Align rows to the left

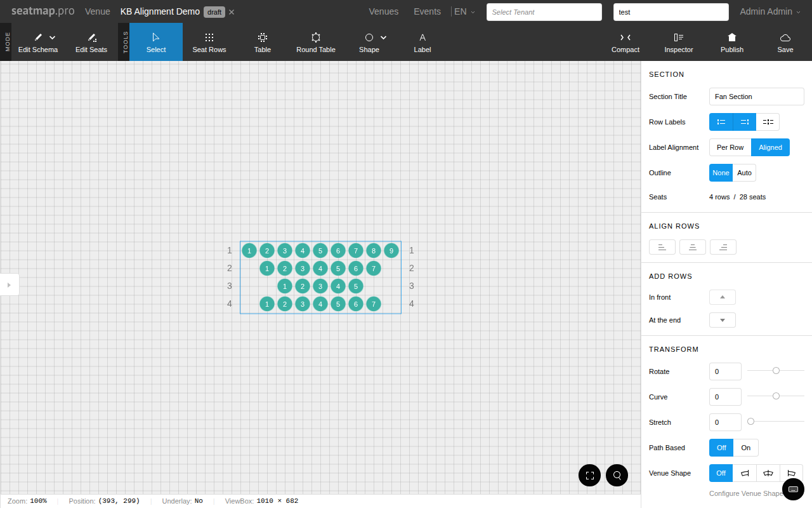[x=662, y=247]
